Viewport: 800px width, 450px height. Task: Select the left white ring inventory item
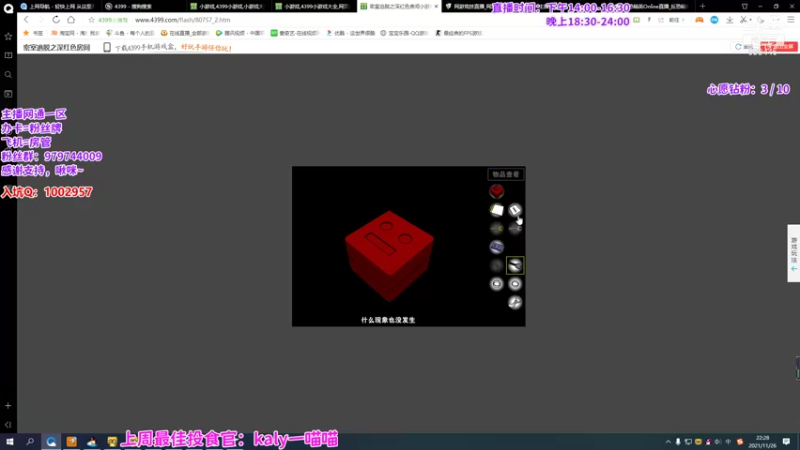(496, 284)
